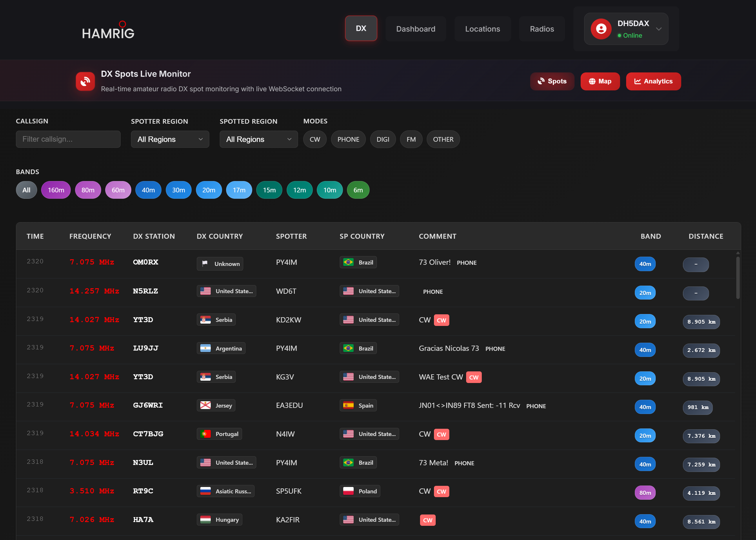Click the DH5DAX red user avatar icon
The height and width of the screenshot is (540, 756).
tap(601, 29)
